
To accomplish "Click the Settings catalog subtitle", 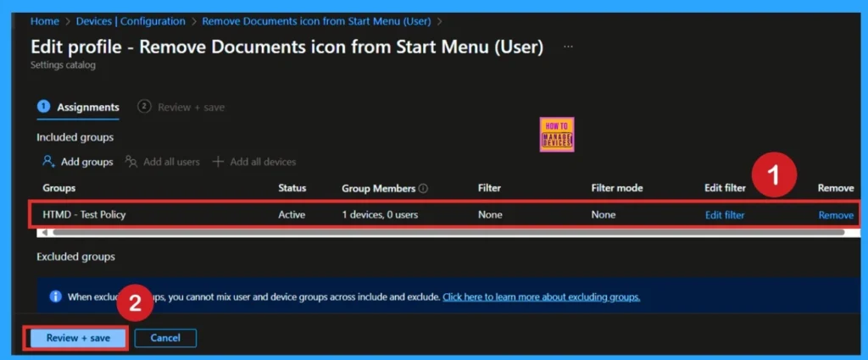I will (63, 65).
